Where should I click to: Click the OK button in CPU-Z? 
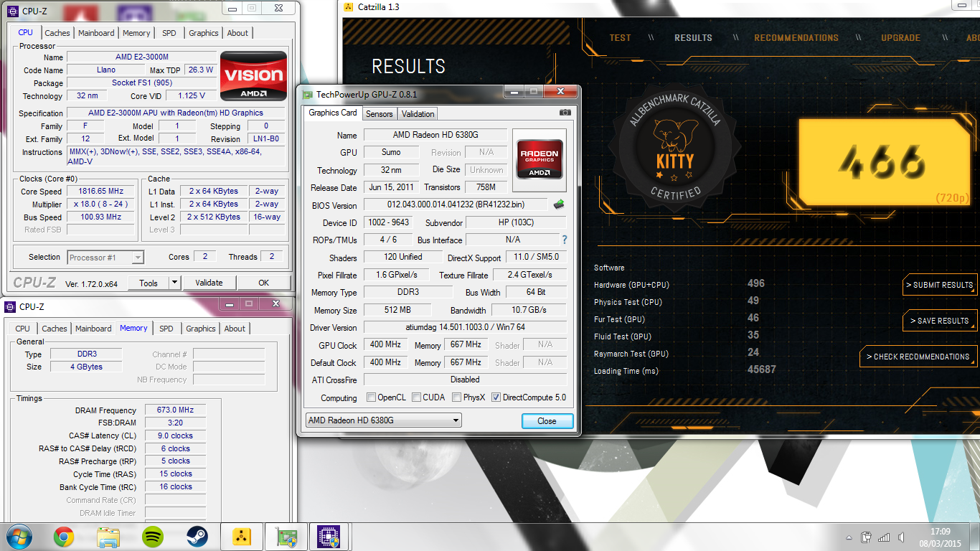(x=263, y=283)
